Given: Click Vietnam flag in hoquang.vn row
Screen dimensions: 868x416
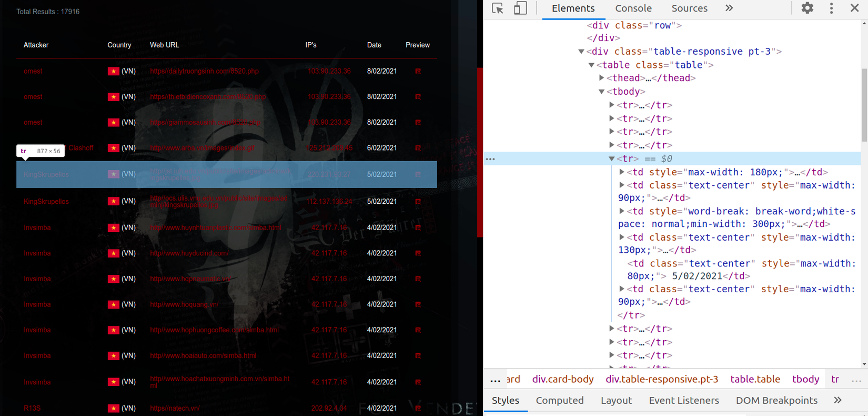Looking at the screenshot, I should [x=114, y=304].
